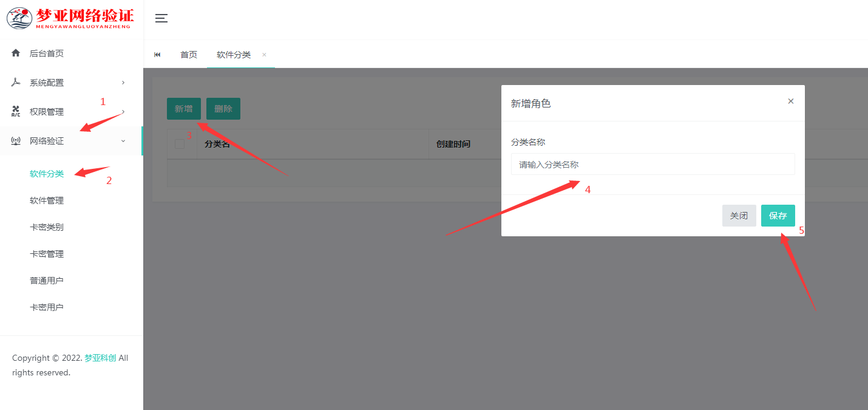Click the hamburger menu toggle icon
This screenshot has height=410, width=868.
161,19
